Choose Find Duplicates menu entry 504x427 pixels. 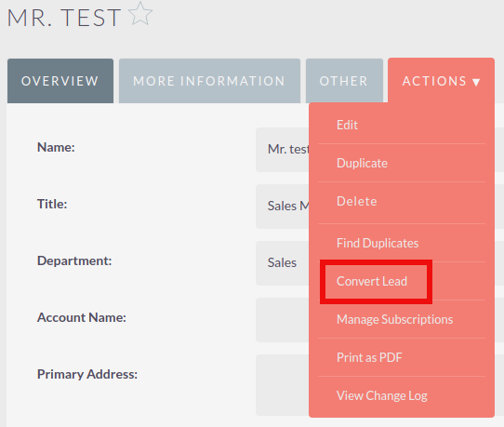(378, 243)
